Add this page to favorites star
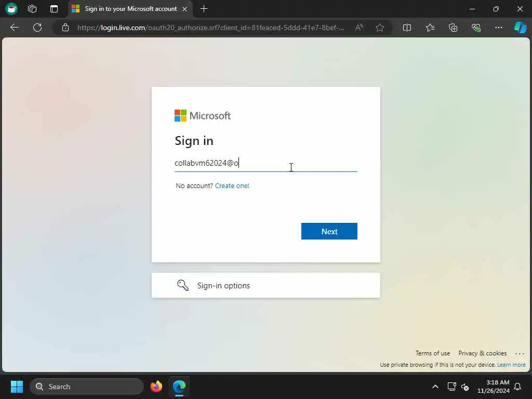Image resolution: width=532 pixels, height=399 pixels. coord(380,28)
